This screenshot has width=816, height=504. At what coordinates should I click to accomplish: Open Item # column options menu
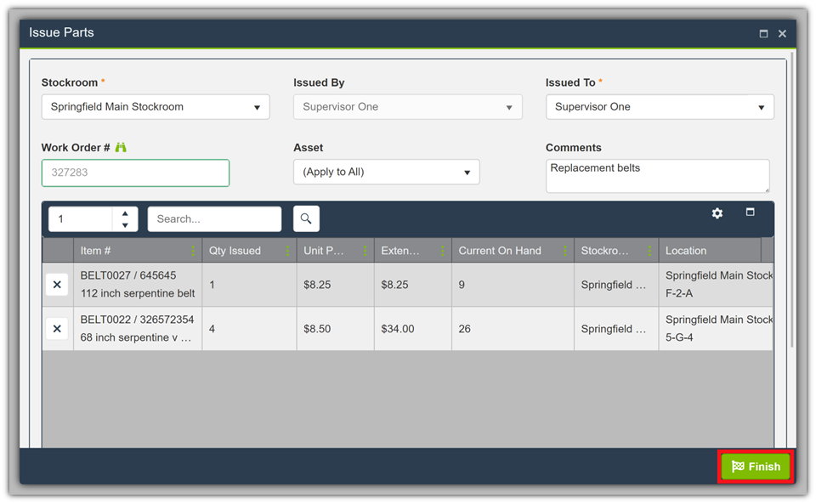click(193, 251)
